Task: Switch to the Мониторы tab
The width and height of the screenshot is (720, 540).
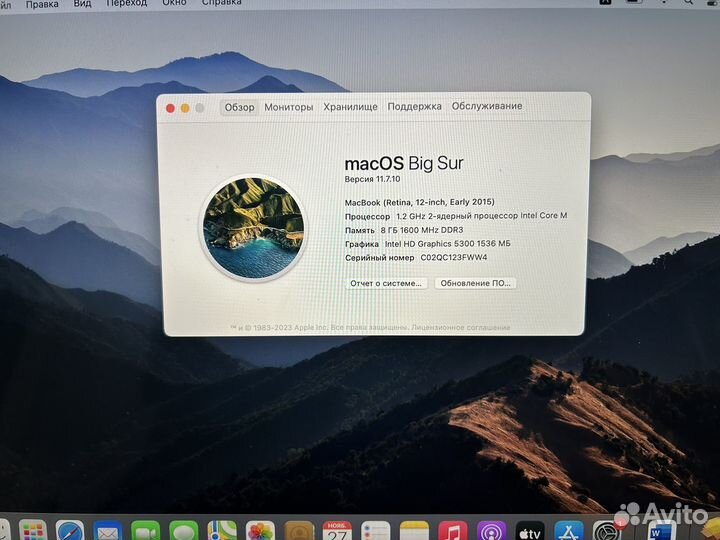Action: click(289, 107)
